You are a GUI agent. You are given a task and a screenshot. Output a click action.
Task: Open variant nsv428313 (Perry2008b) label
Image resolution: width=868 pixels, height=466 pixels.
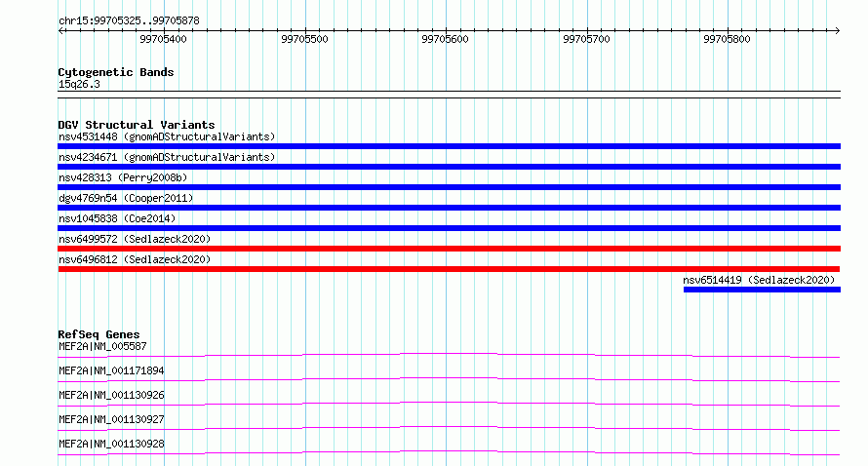[123, 177]
